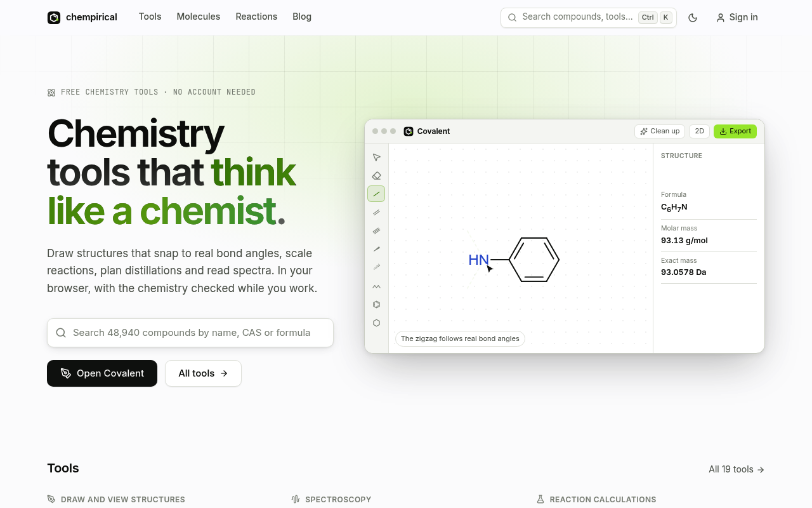Click the green Export button
812x508 pixels.
tap(735, 131)
